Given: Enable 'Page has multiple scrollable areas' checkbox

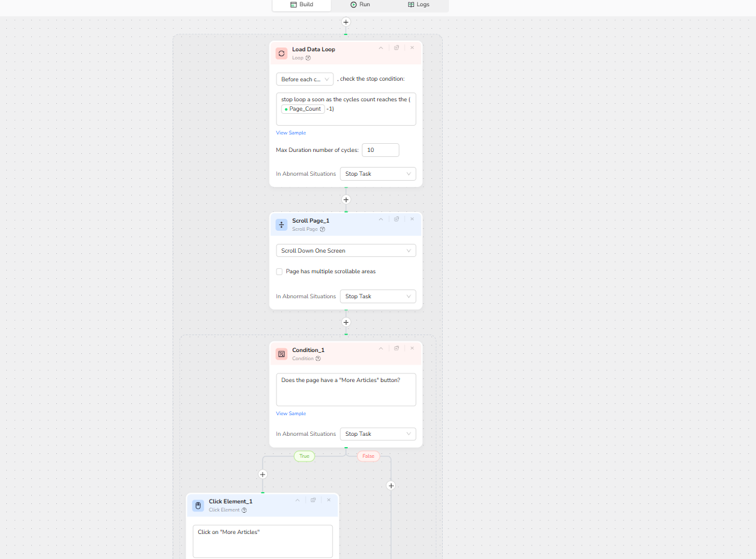Looking at the screenshot, I should tap(280, 272).
